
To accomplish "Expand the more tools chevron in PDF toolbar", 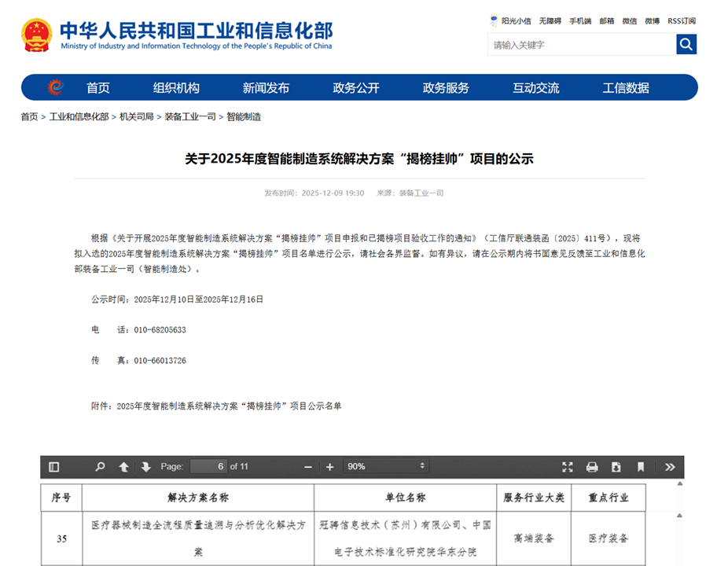I will tap(670, 467).
